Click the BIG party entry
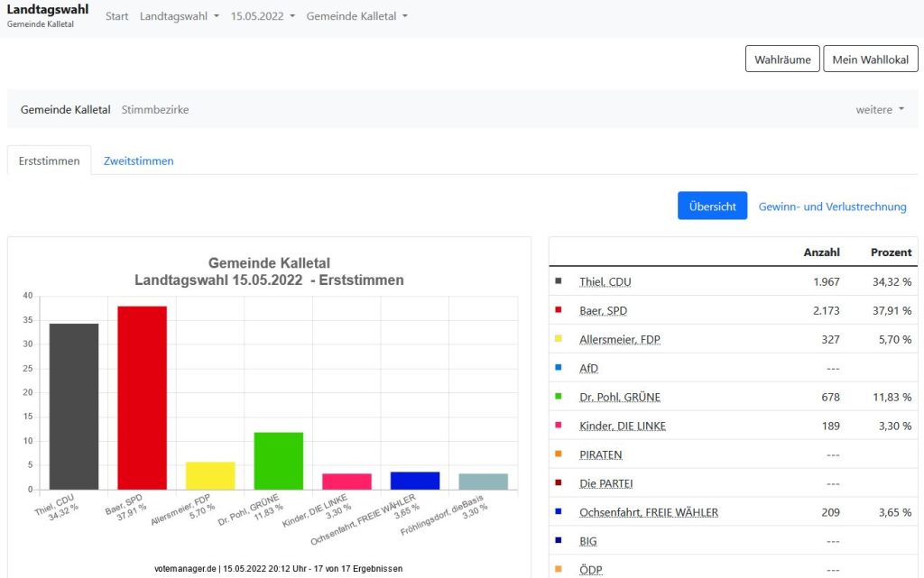924x578 pixels. tap(588, 542)
